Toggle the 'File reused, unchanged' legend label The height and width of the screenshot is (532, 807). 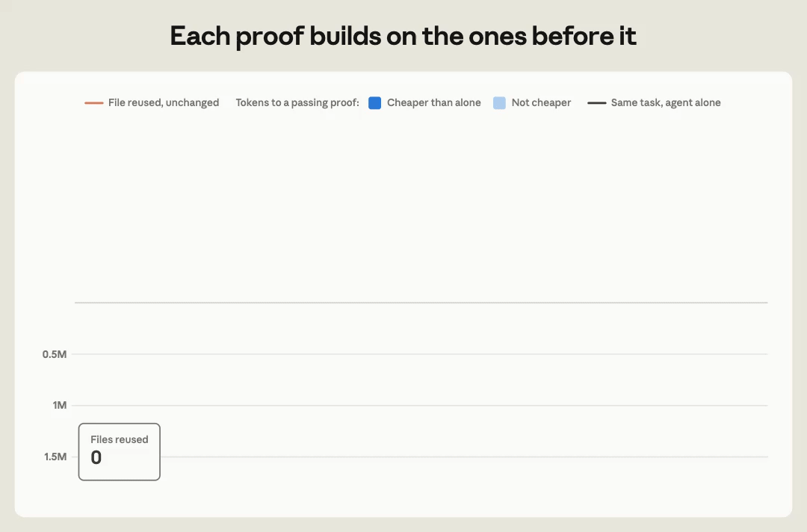tap(164, 103)
